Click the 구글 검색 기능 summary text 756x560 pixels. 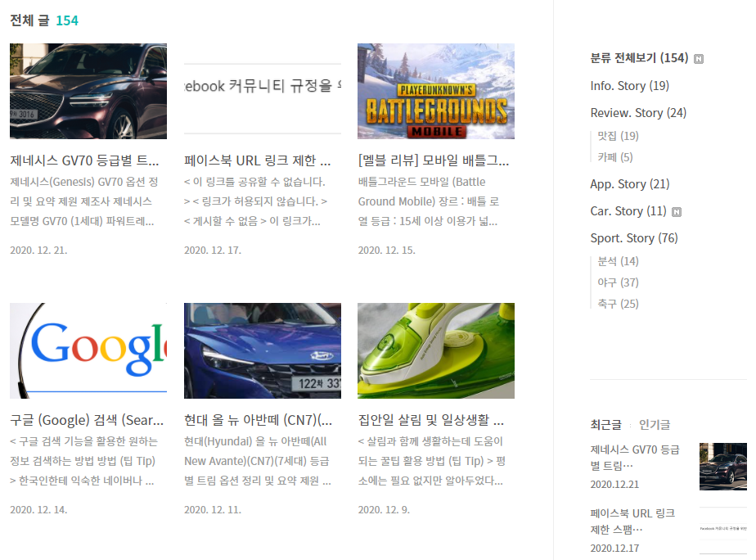click(x=84, y=461)
